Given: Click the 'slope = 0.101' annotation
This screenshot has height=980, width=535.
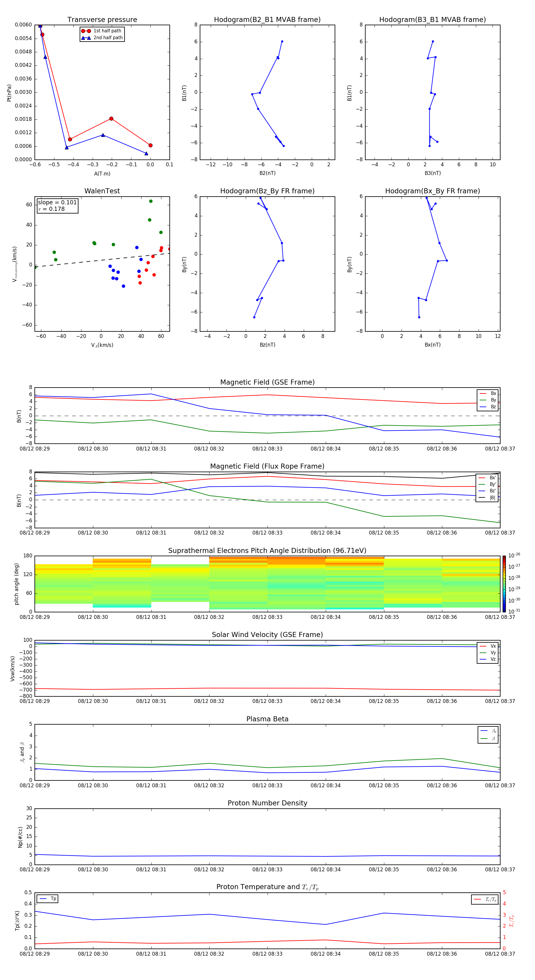Looking at the screenshot, I should pyautogui.click(x=57, y=203).
